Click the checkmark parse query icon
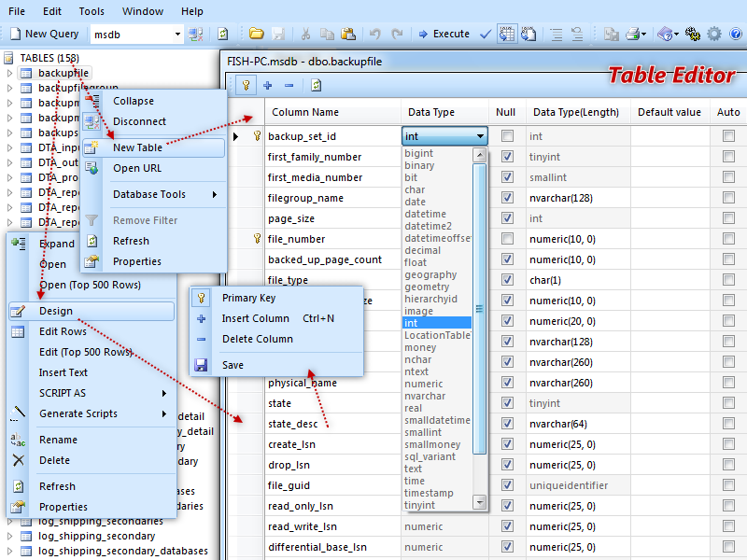 486,34
